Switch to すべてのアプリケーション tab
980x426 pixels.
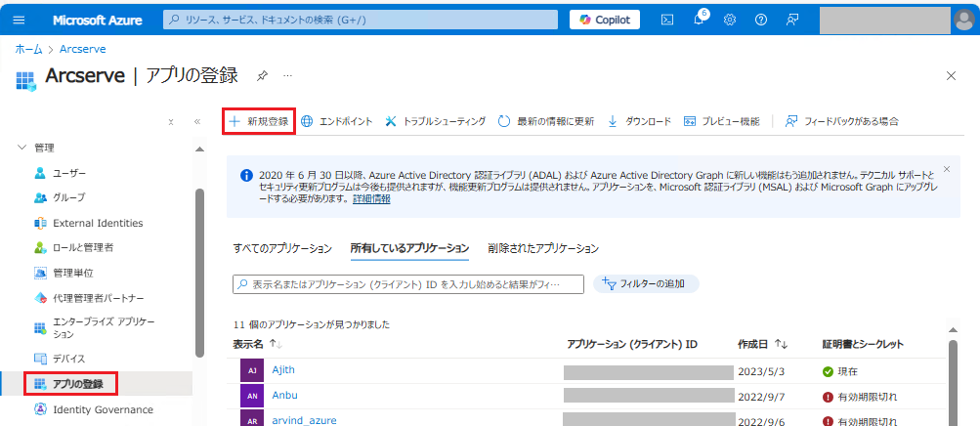coord(282,248)
